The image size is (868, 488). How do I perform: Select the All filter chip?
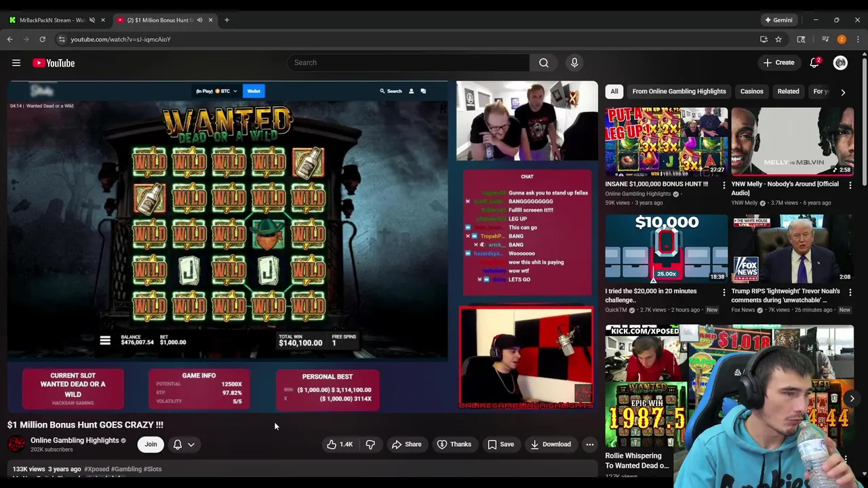pos(614,91)
